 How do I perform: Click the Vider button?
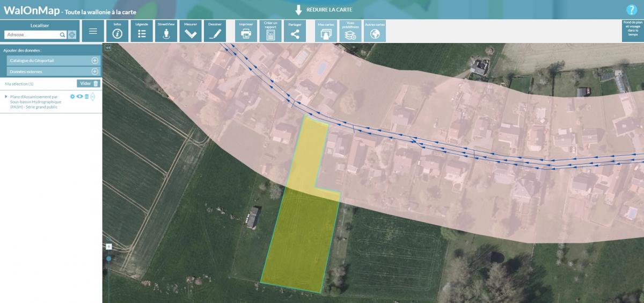click(x=89, y=83)
